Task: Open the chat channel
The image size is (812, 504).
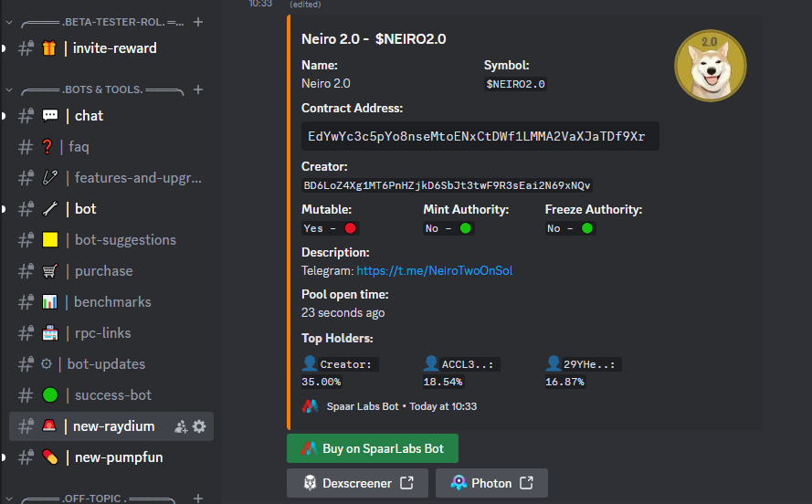Action: [111, 116]
